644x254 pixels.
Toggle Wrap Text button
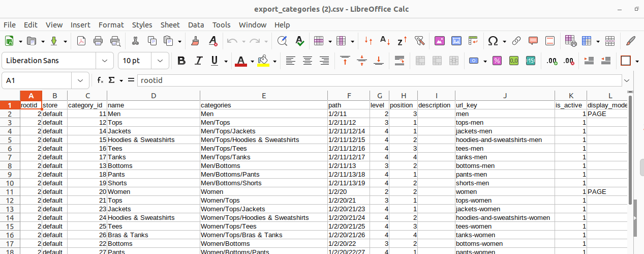point(400,61)
